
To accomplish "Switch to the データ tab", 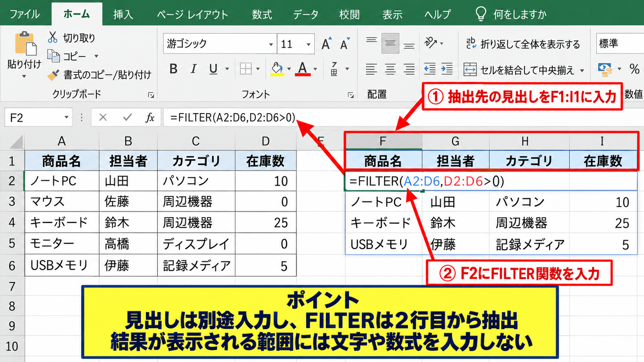I will [305, 14].
